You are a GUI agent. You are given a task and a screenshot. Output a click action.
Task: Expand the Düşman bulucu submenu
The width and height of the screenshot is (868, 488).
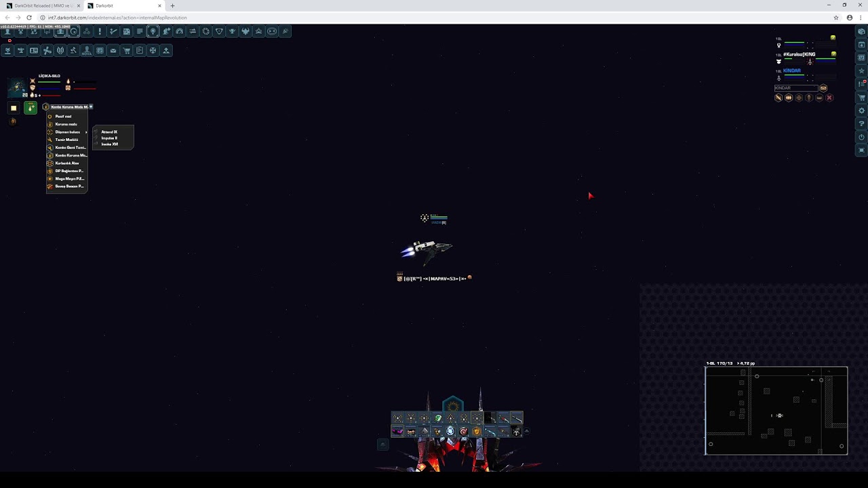click(66, 132)
